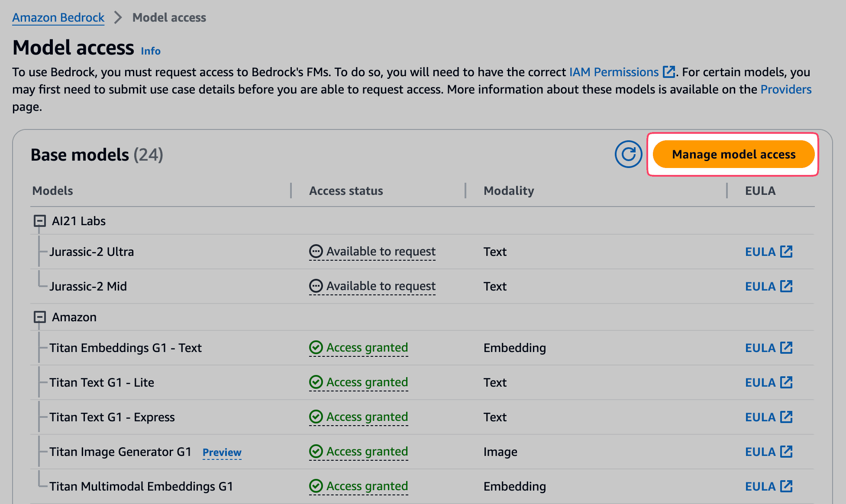The image size is (846, 504).
Task: Select the Titan Text G1 - Lite model name
Action: point(102,382)
